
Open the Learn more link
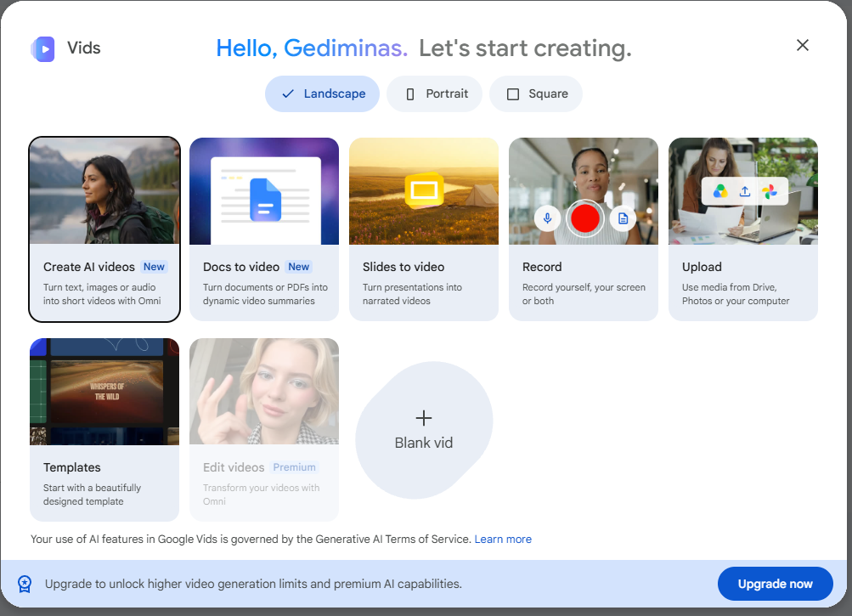[503, 540]
